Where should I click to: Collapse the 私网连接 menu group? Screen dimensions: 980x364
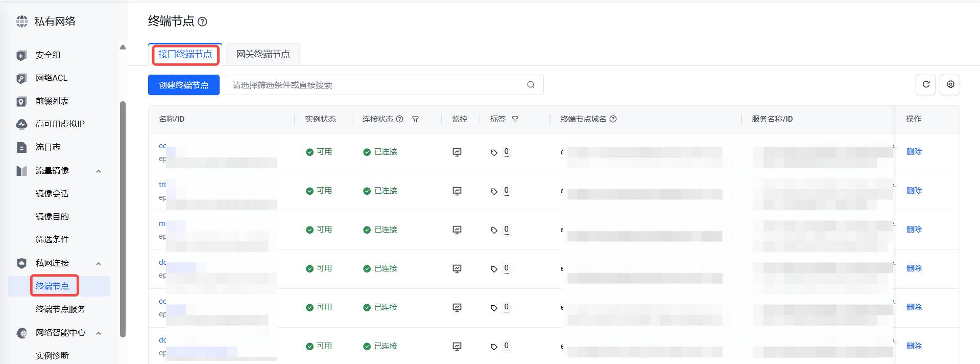point(99,264)
